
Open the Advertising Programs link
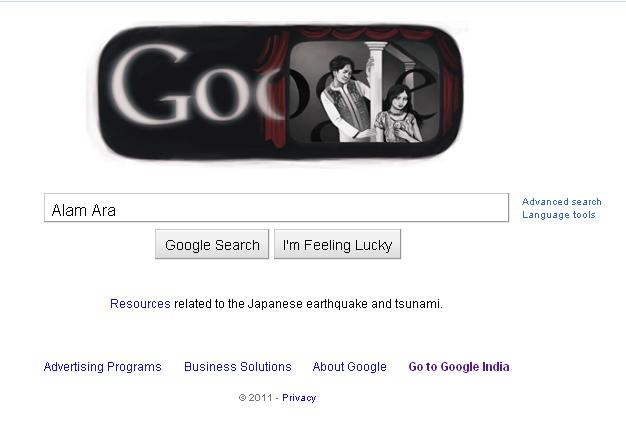(x=103, y=367)
